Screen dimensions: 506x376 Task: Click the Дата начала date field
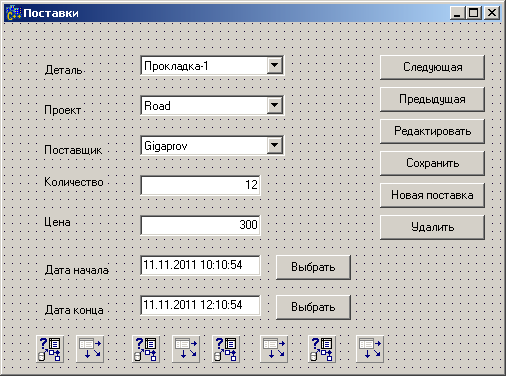[x=200, y=265]
